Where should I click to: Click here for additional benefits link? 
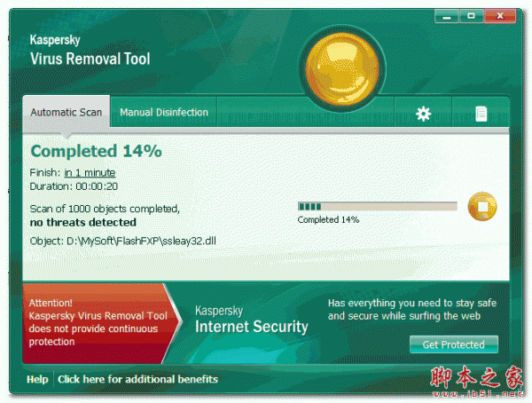(x=137, y=379)
